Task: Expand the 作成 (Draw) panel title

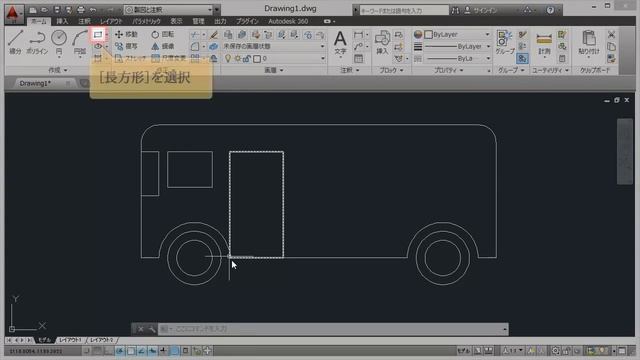Action: point(58,70)
